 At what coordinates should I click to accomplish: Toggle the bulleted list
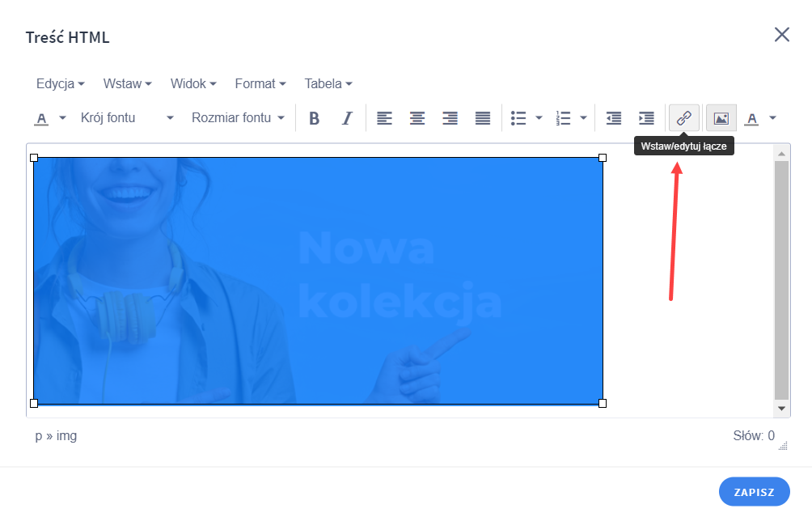point(518,117)
